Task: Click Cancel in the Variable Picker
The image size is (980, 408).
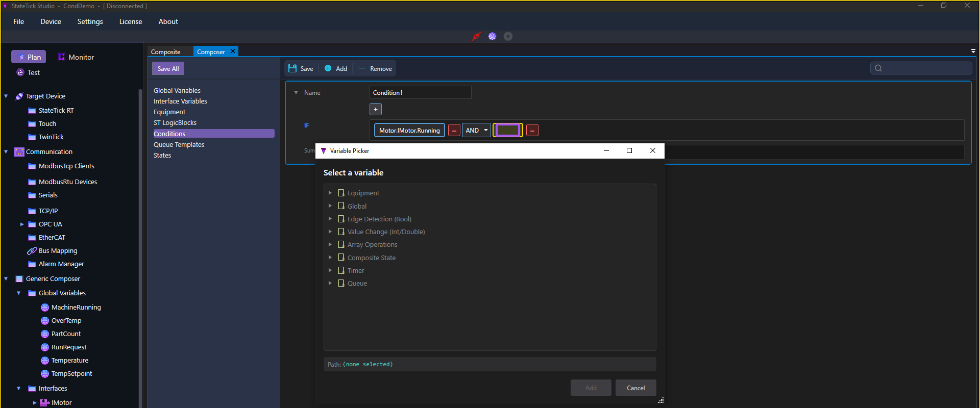Action: pyautogui.click(x=636, y=388)
